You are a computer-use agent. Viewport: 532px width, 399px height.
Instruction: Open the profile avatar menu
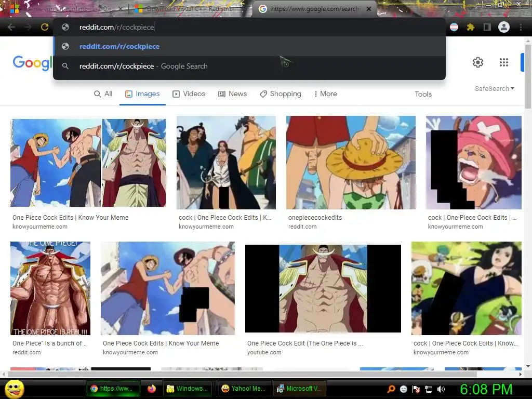tap(504, 27)
